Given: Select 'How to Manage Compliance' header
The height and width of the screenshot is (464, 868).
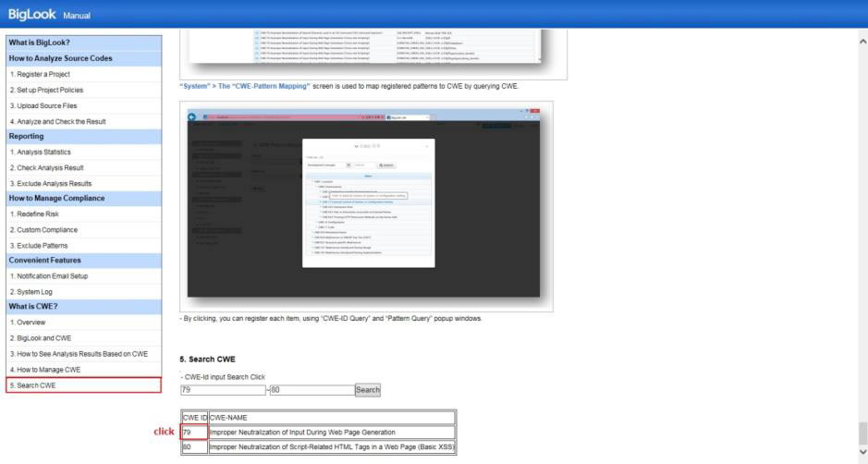Looking at the screenshot, I should (83, 198).
